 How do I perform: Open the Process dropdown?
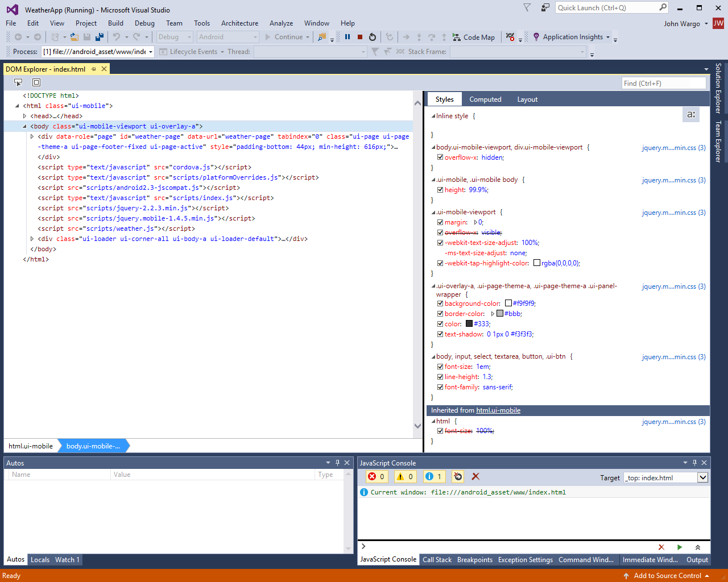click(x=151, y=52)
